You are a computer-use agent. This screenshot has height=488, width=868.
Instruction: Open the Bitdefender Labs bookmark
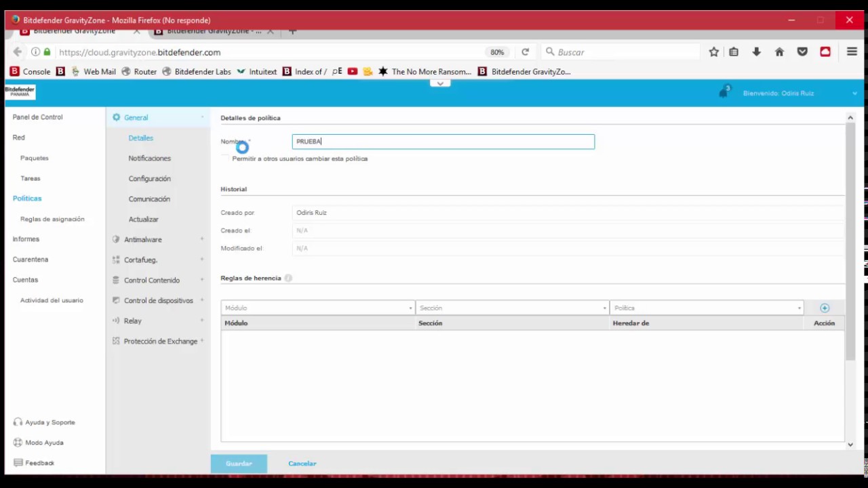[x=197, y=71]
